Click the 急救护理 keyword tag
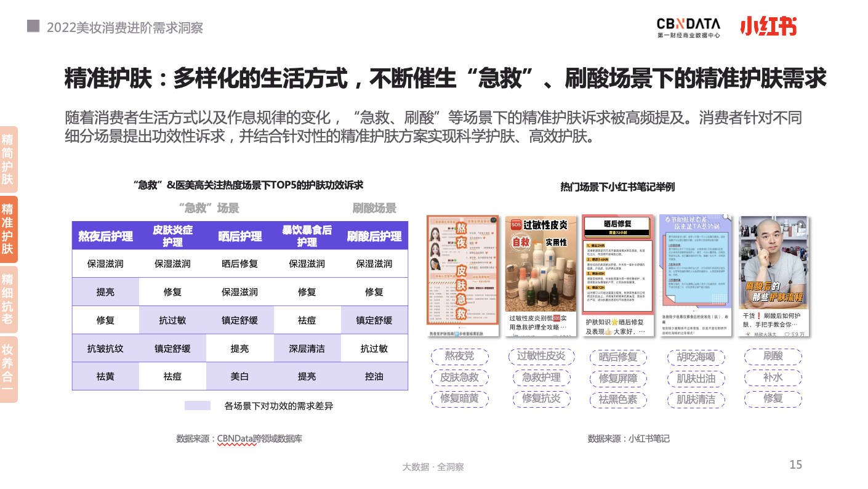 coord(541,378)
